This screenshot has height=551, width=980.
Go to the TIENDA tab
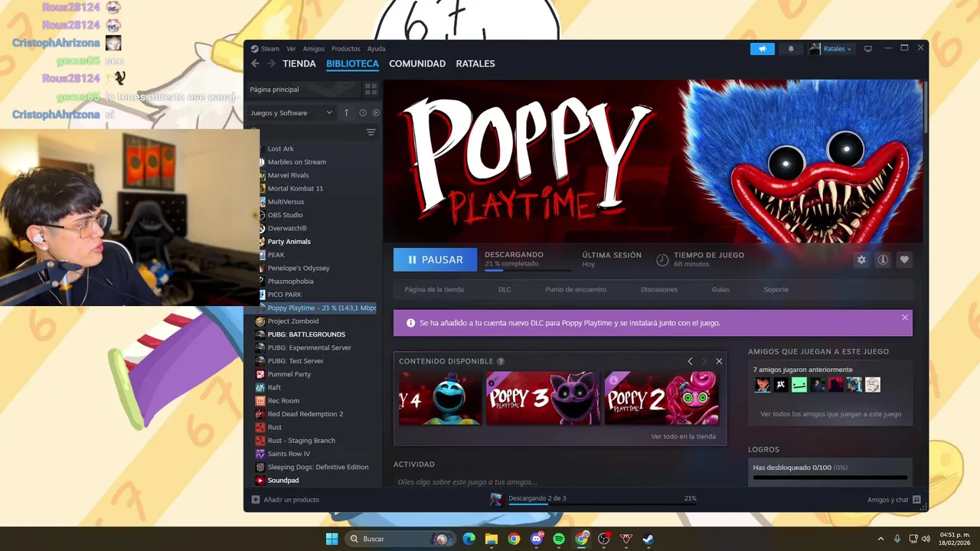299,64
